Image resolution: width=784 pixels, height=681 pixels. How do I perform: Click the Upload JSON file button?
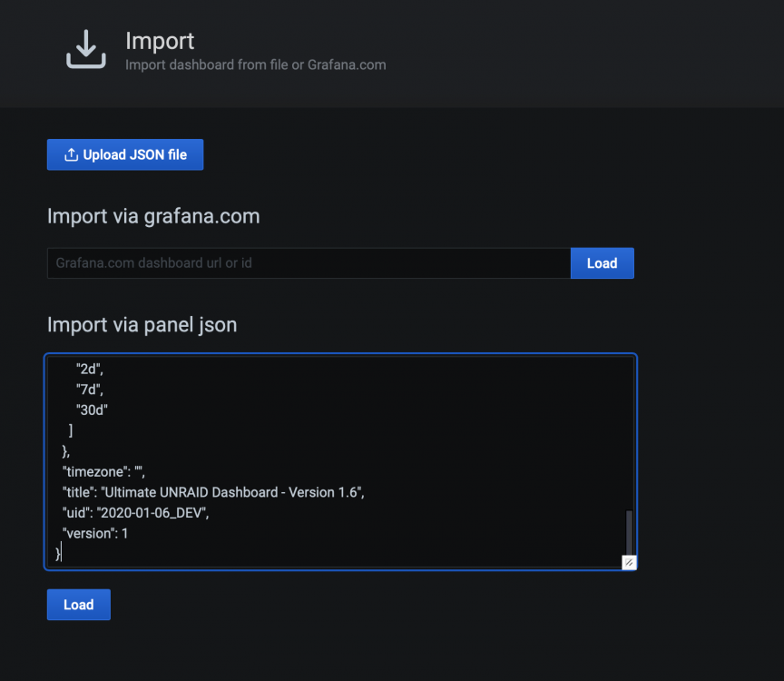125,154
